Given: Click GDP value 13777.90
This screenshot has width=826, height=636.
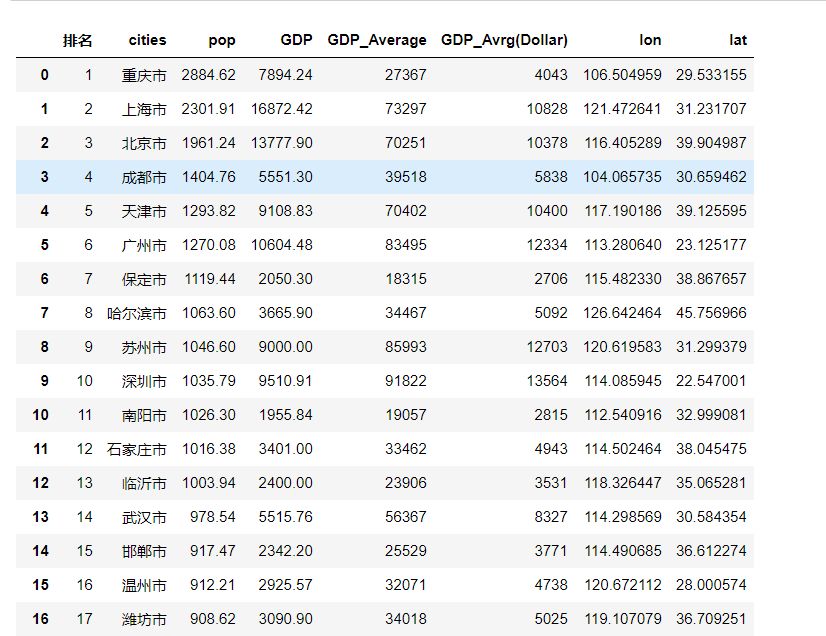Looking at the screenshot, I should coord(282,143).
